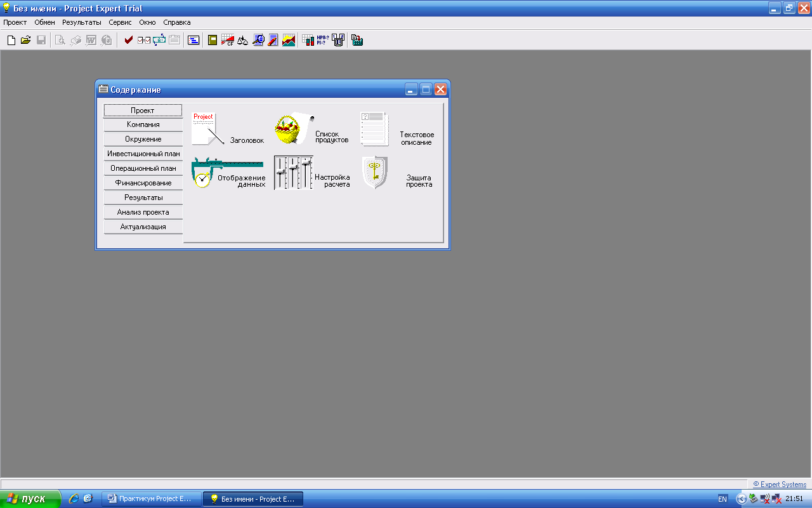Viewport: 812px width, 508px height.
Task: Open the Заголовок project header icon
Action: click(228, 129)
